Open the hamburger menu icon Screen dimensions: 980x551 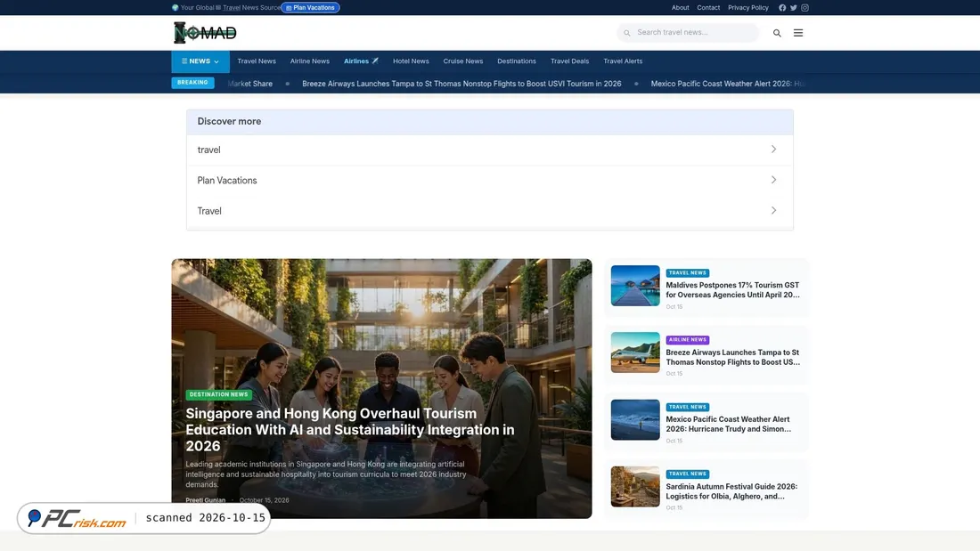(798, 33)
